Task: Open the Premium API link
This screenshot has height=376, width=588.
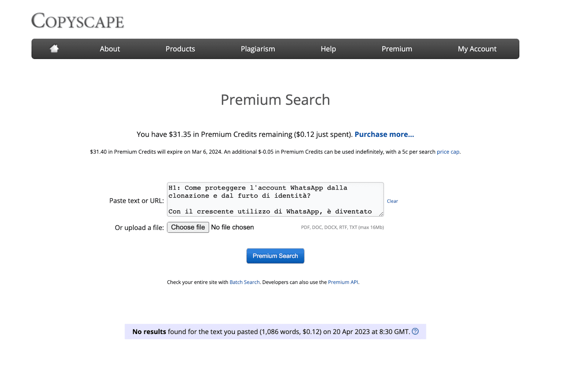Action: point(343,282)
